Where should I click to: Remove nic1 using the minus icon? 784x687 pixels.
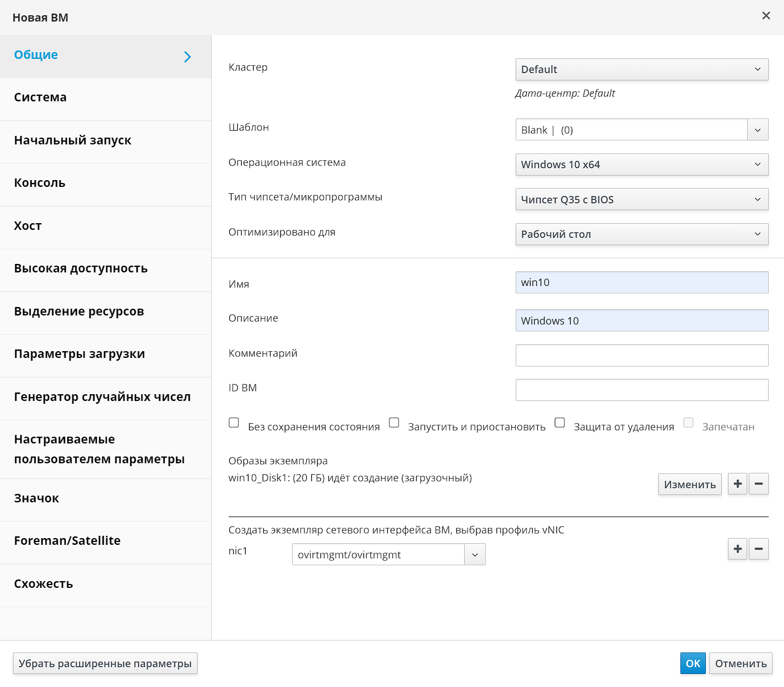click(x=759, y=549)
